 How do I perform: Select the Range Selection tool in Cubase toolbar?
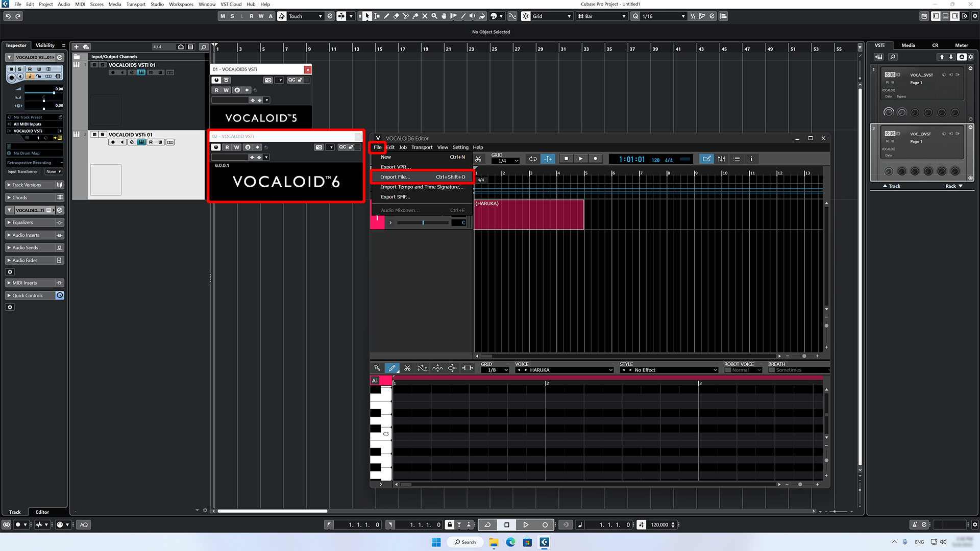click(x=376, y=16)
